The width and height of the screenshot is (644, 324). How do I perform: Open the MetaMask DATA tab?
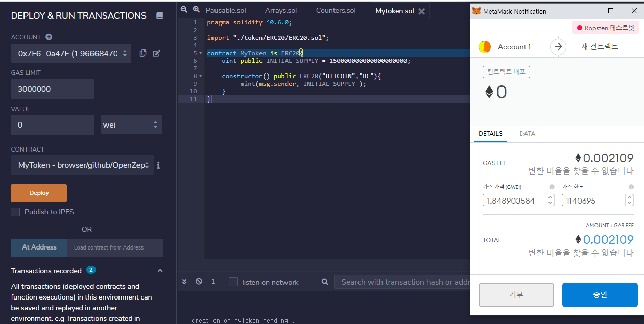pos(527,133)
